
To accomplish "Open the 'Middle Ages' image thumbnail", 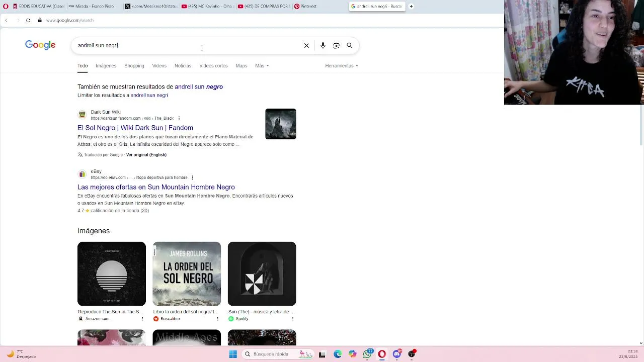I will tap(187, 338).
